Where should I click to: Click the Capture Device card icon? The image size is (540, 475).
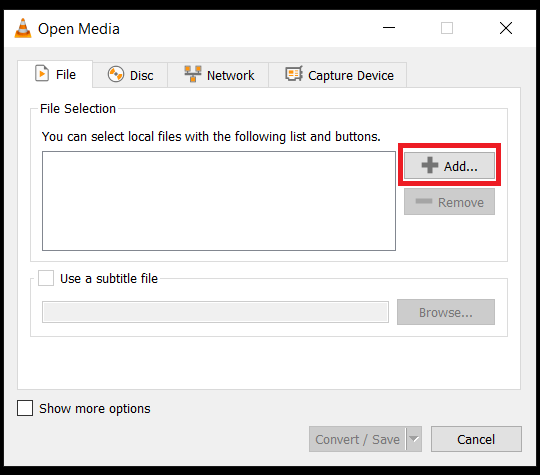tap(294, 74)
